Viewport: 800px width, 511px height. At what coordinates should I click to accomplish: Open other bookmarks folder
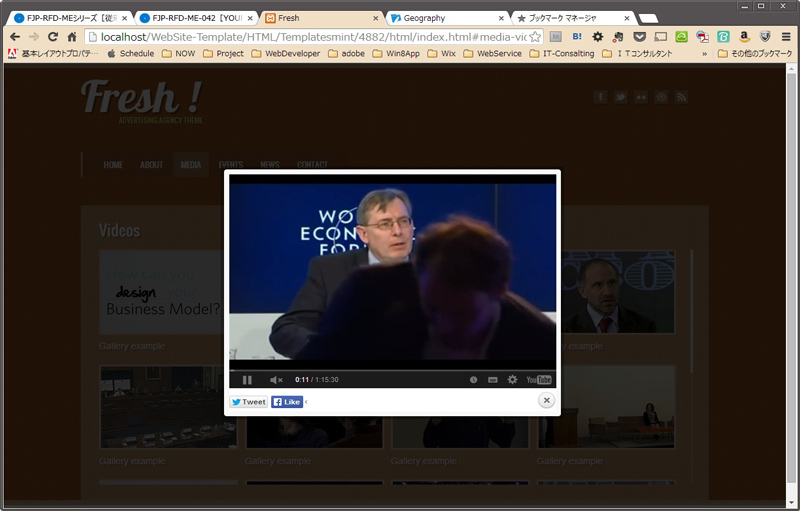coord(755,54)
